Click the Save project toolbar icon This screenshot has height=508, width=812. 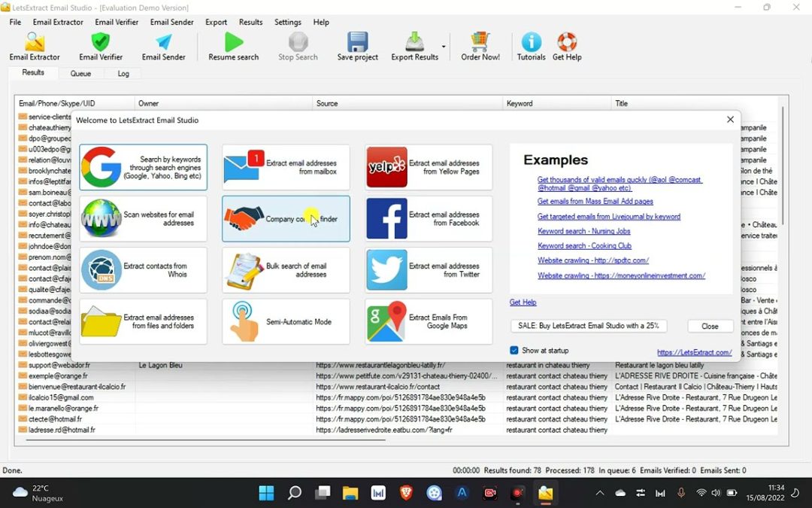pyautogui.click(x=357, y=47)
